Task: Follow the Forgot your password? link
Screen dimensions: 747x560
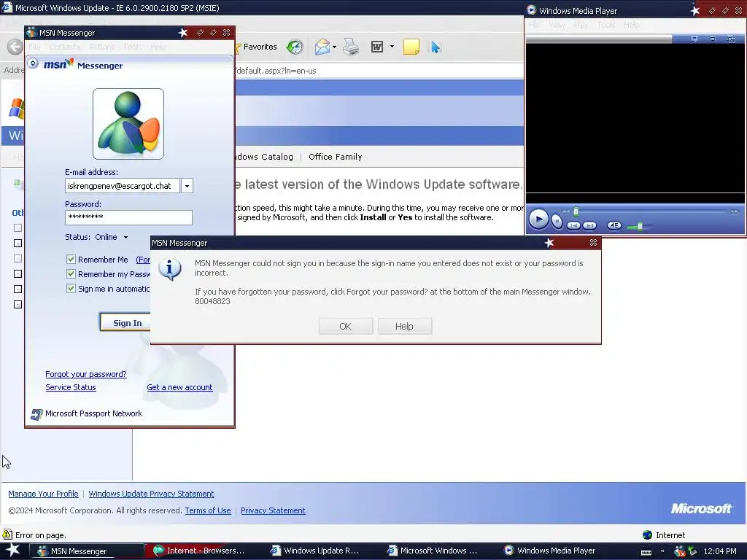Action: [86, 374]
